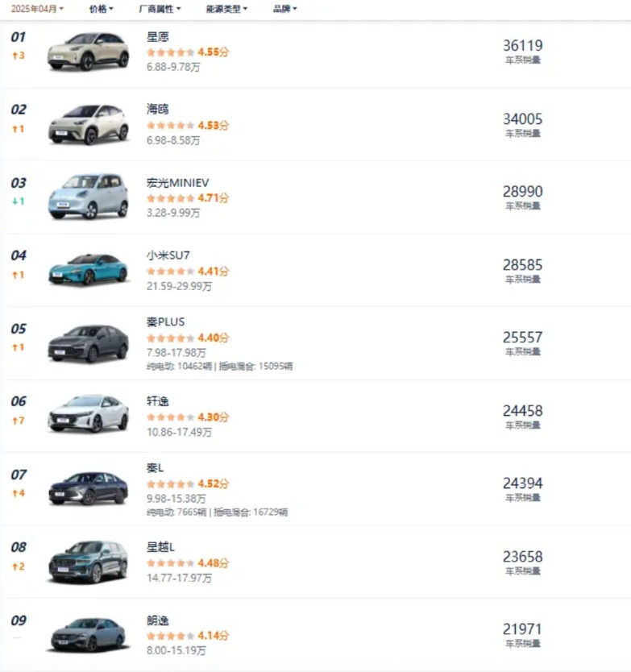Image resolution: width=631 pixels, height=672 pixels.
Task: Click the 4.71分 star rating for 宏光MINIEV
Action: pyautogui.click(x=188, y=198)
